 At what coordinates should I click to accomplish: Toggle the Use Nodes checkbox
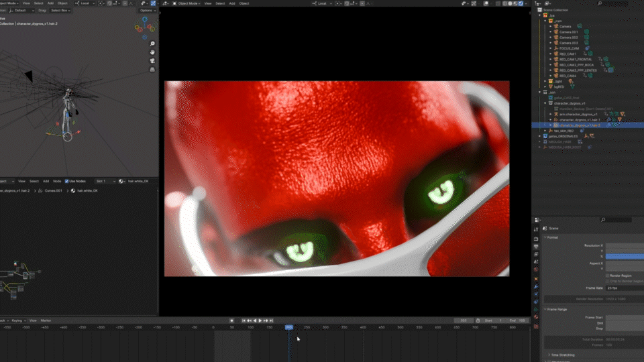tap(66, 181)
